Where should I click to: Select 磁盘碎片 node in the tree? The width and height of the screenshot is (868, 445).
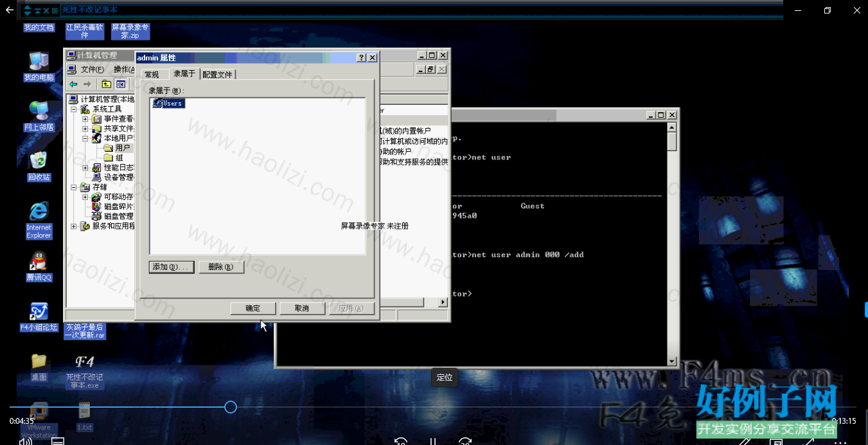pos(113,206)
